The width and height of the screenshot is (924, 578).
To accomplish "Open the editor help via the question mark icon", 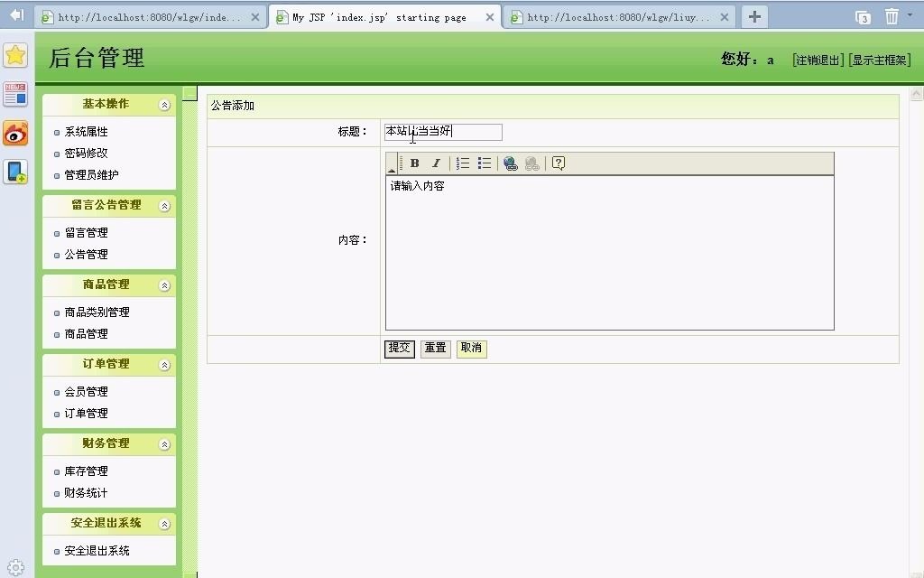I will pos(557,163).
